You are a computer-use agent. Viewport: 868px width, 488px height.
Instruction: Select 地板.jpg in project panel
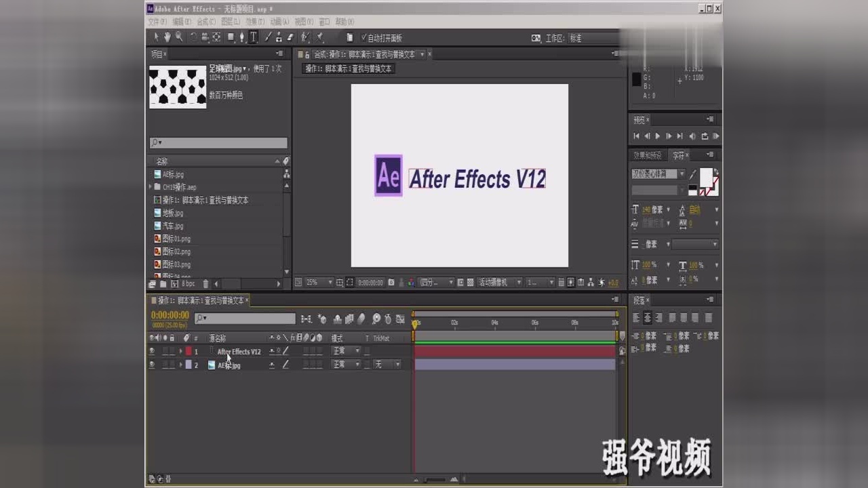click(173, 213)
